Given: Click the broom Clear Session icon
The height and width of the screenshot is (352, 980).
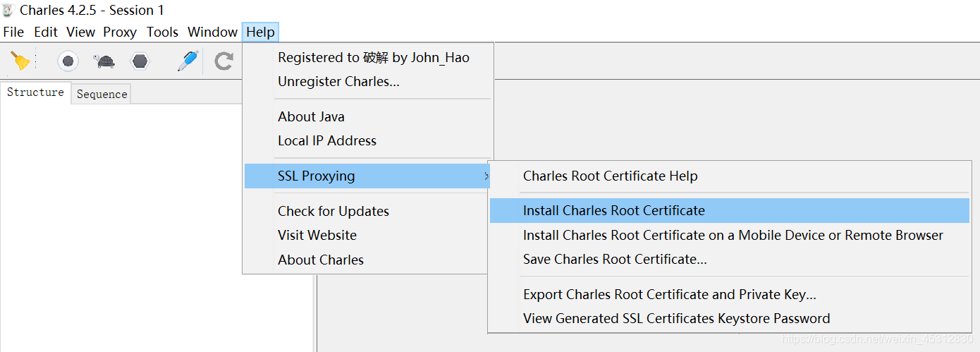Looking at the screenshot, I should coord(20,61).
